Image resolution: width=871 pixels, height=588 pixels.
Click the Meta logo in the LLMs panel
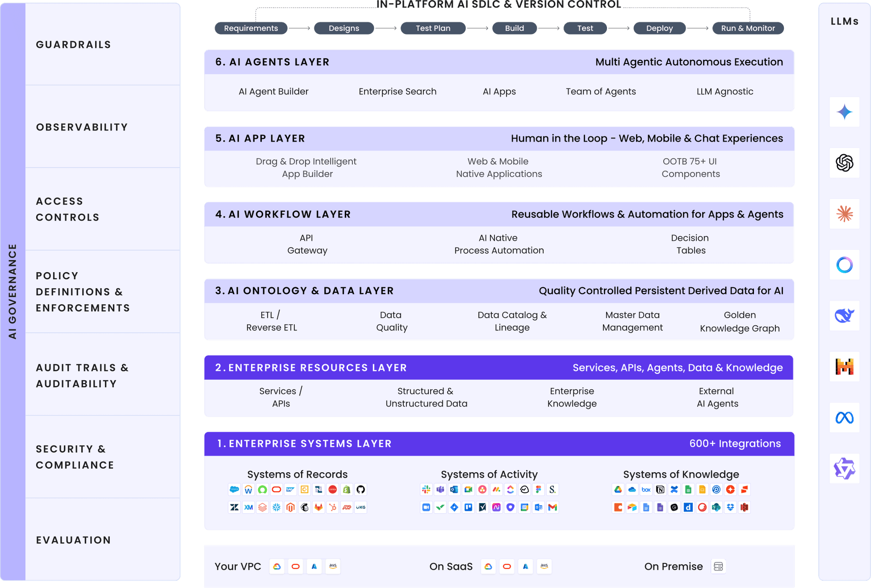(844, 417)
